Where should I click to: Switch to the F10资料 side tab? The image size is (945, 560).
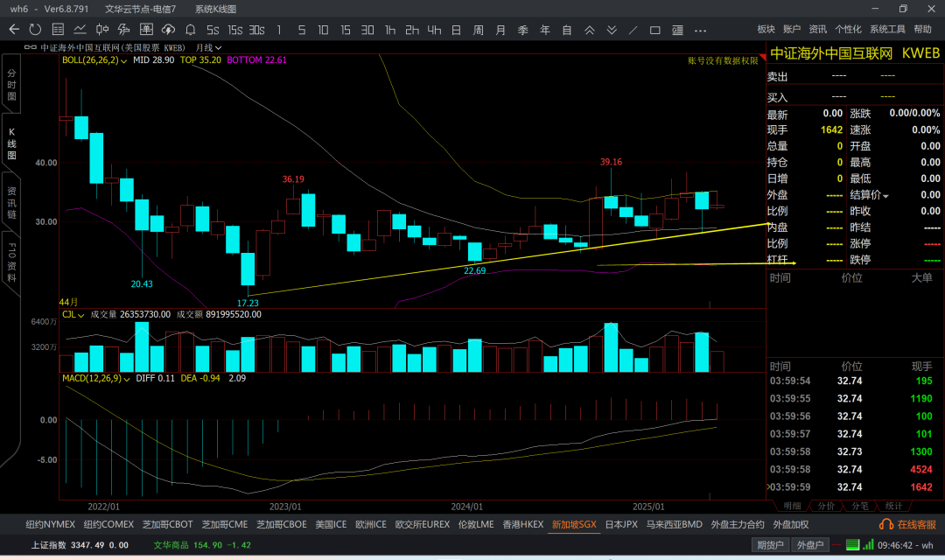click(11, 262)
